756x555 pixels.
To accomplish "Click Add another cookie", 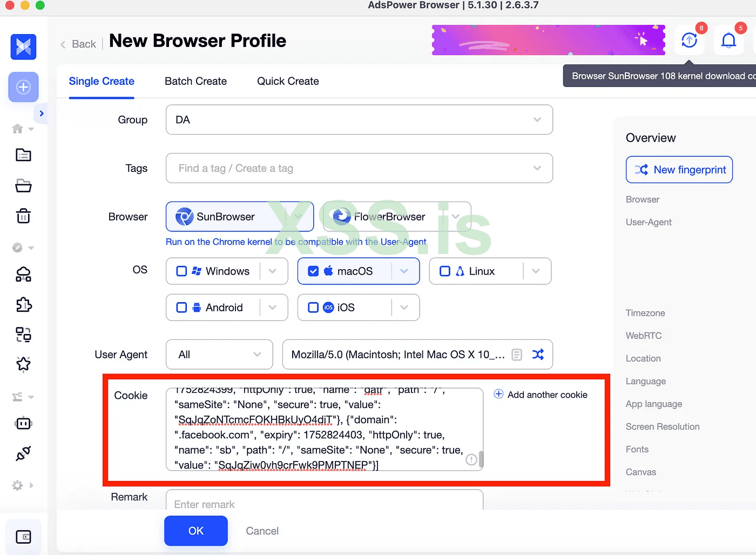I will coord(547,394).
